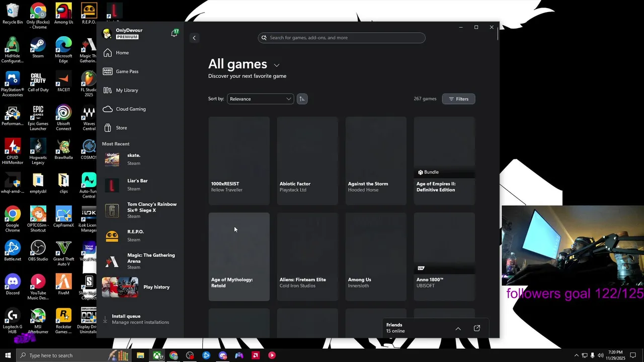Viewport: 644px width, 362px height.
Task: Open the Logitech G HUB desktop icon
Action: click(13, 322)
